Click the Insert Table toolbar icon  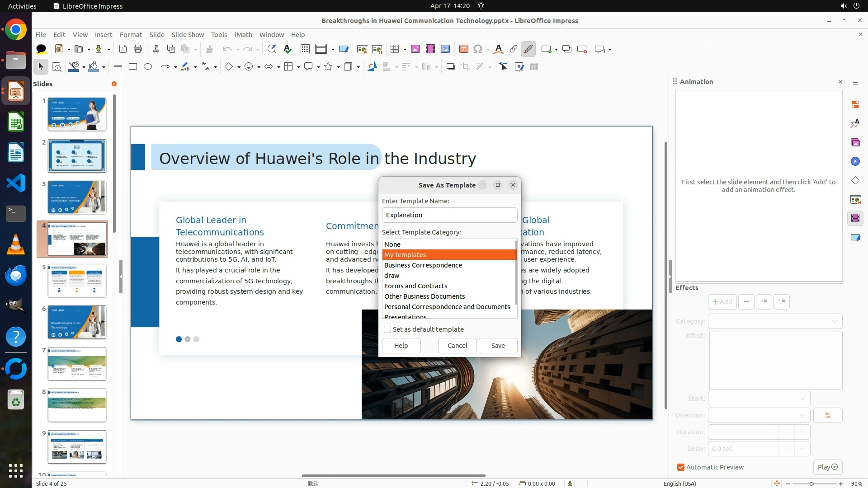click(395, 49)
